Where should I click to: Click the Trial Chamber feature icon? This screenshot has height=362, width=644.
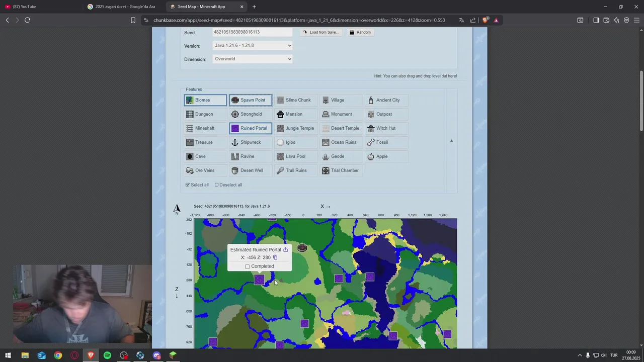[326, 170]
